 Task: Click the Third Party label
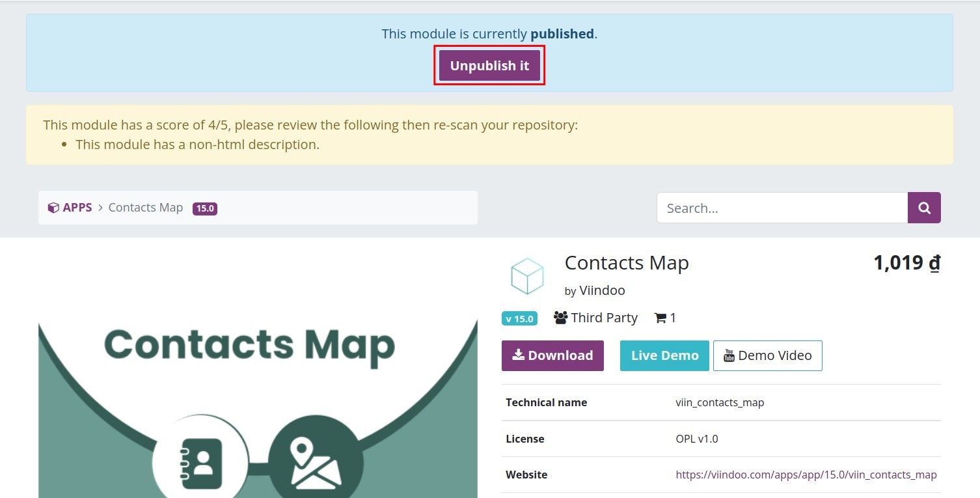coord(595,318)
